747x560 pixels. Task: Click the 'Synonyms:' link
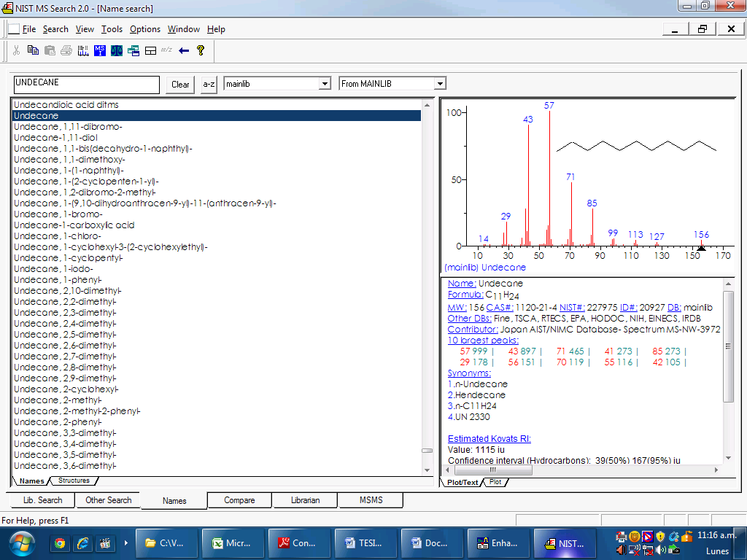tap(469, 373)
